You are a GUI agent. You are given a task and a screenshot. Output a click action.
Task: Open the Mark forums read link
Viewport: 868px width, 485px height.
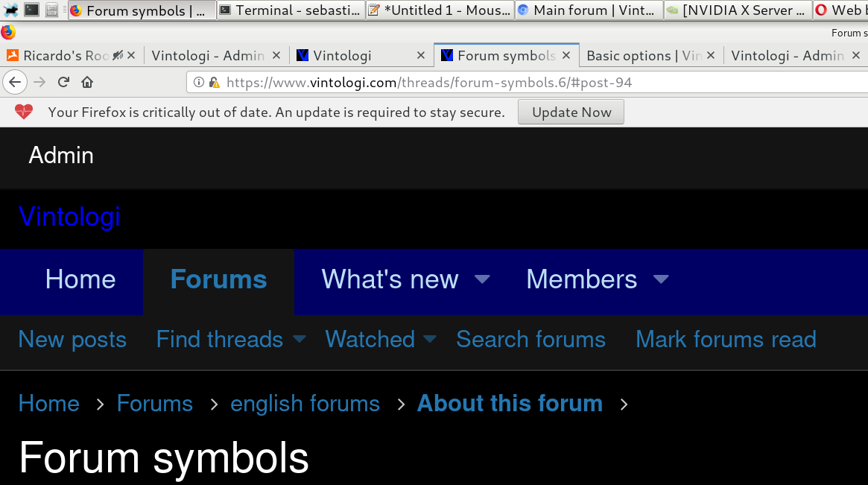725,339
